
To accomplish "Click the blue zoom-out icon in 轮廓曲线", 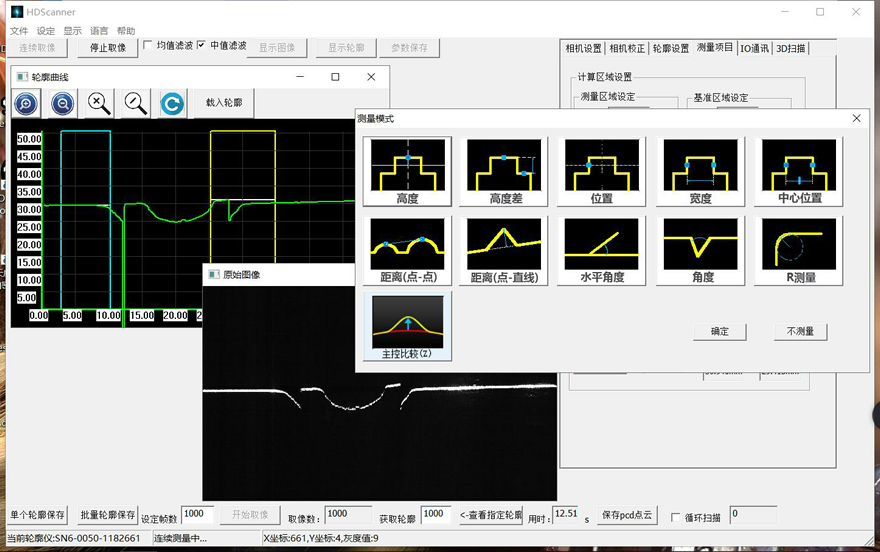I will pyautogui.click(x=62, y=103).
